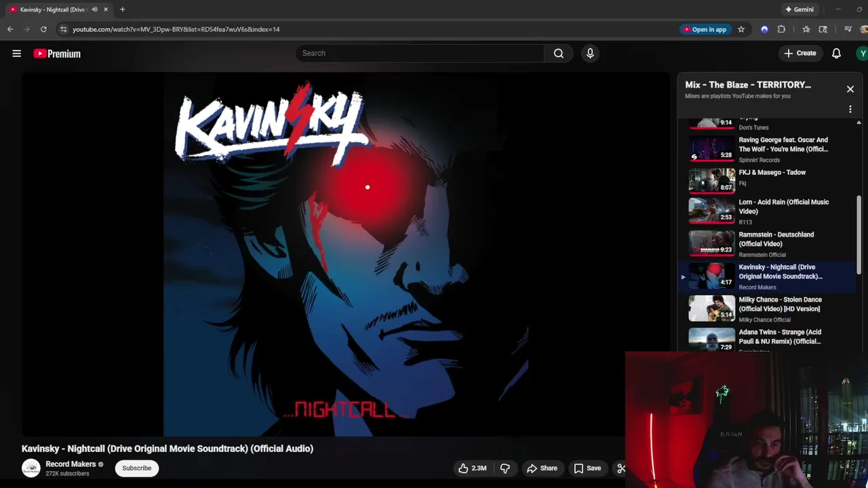Click the Kavinsky Nightcall tab title
The width and height of the screenshot is (868, 488).
click(52, 9)
